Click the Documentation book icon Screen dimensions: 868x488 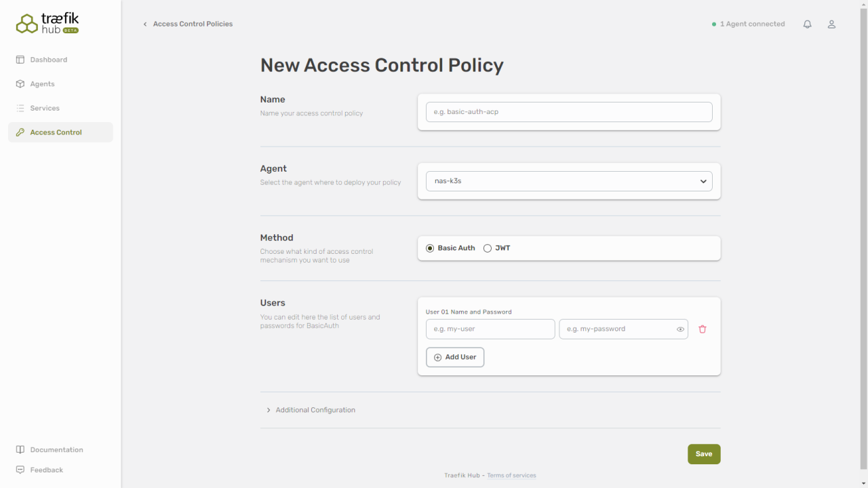20,450
